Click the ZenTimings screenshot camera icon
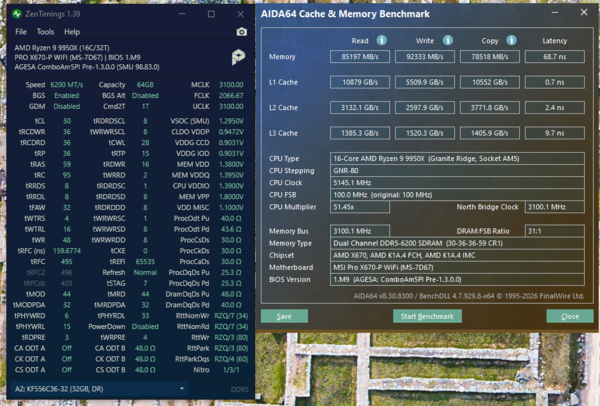The width and height of the screenshot is (600, 406). [241, 32]
